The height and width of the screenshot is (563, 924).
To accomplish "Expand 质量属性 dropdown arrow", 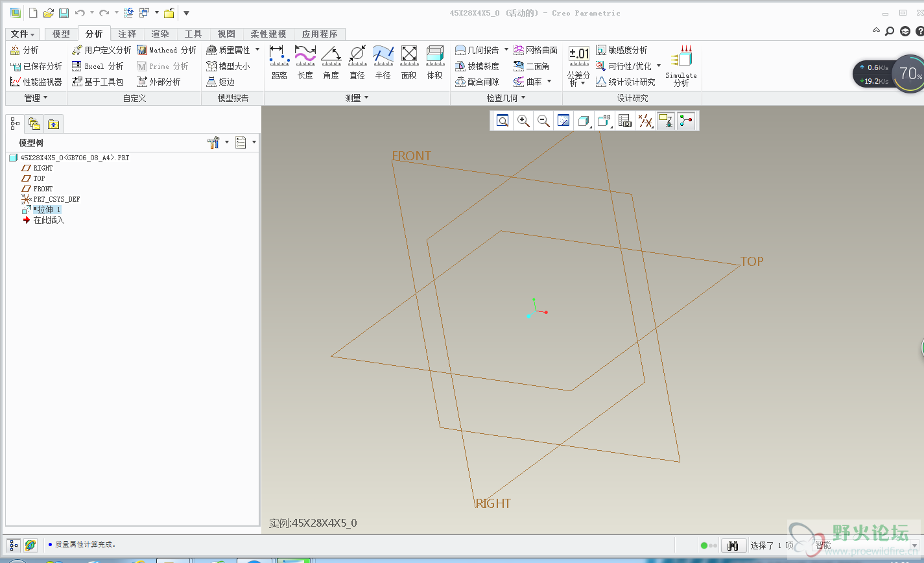I will tap(257, 49).
